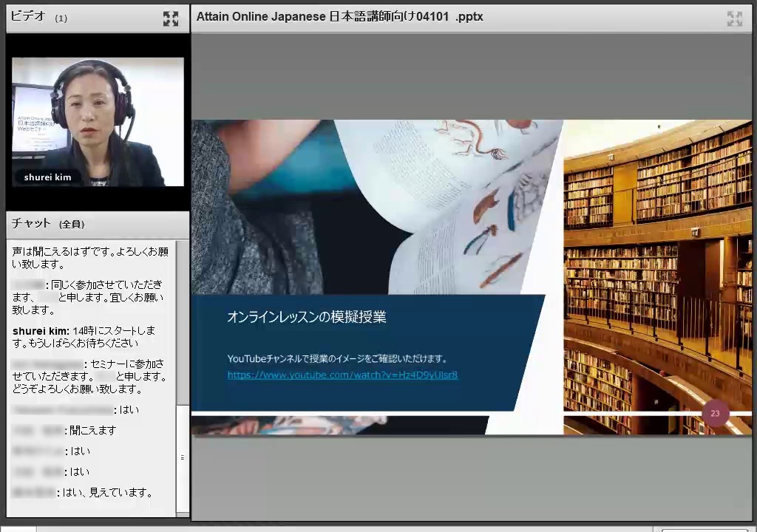Expand the shared presentation panel to fullscreen
Image resolution: width=757 pixels, height=532 pixels.
pyautogui.click(x=734, y=19)
